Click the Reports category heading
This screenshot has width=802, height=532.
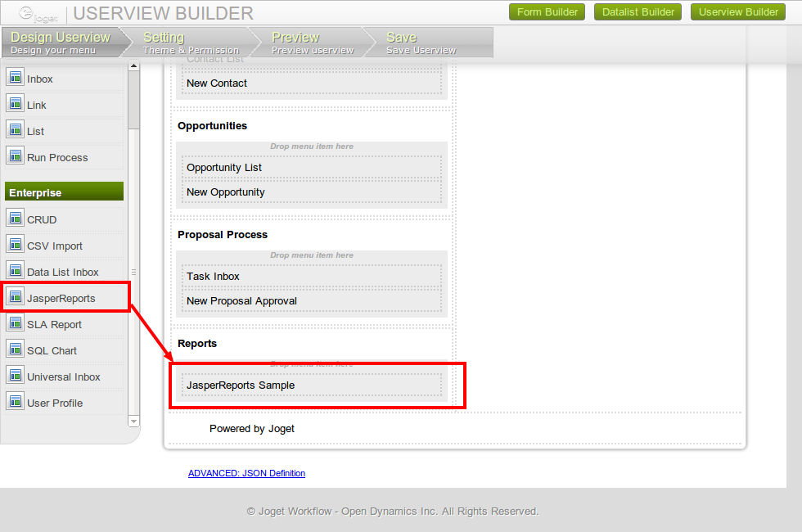(x=197, y=344)
